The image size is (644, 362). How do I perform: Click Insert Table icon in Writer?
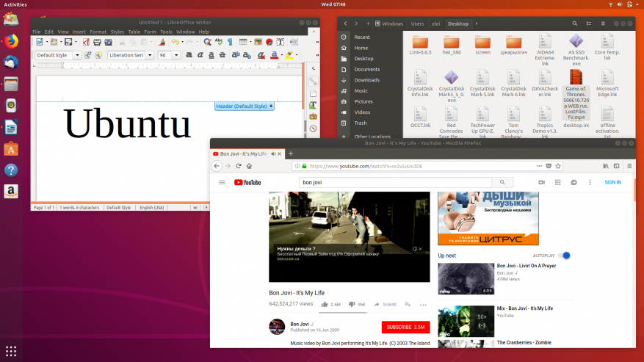point(243,42)
